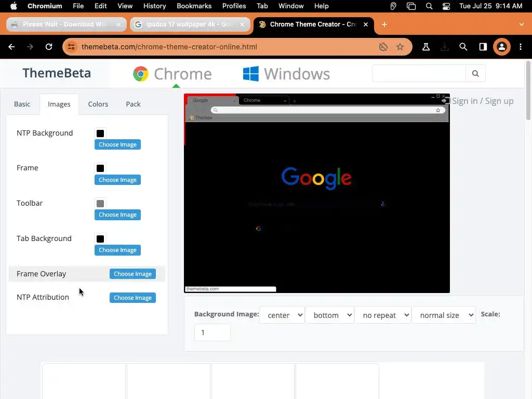532x399 pixels.
Task: Click the page vertical scrollbar
Action: (528, 90)
